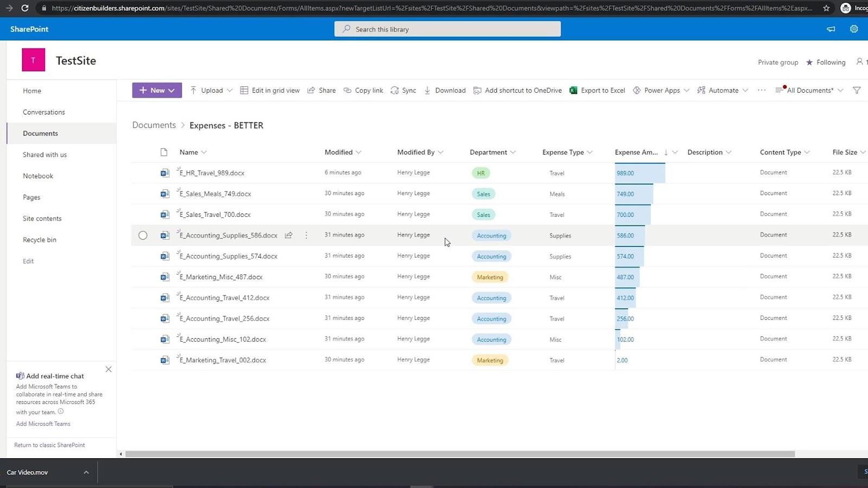
Task: Bookmark the page with the star icon
Action: click(x=826, y=8)
